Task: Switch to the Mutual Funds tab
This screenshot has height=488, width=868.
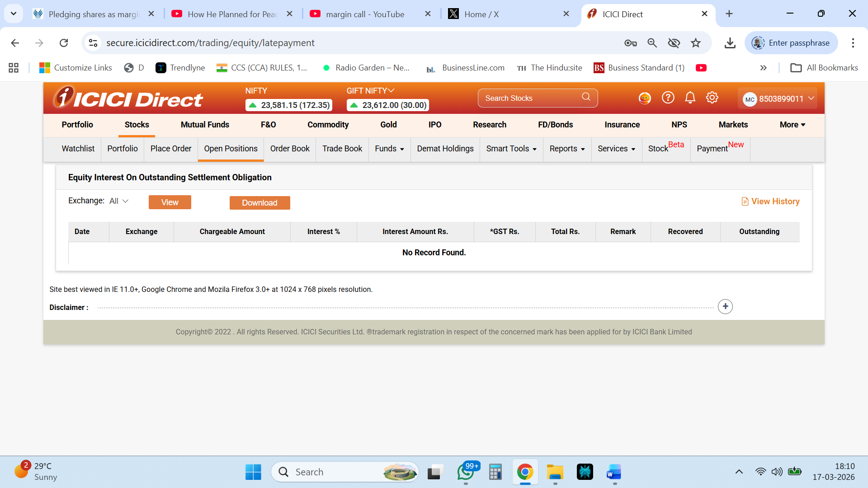Action: coord(205,125)
